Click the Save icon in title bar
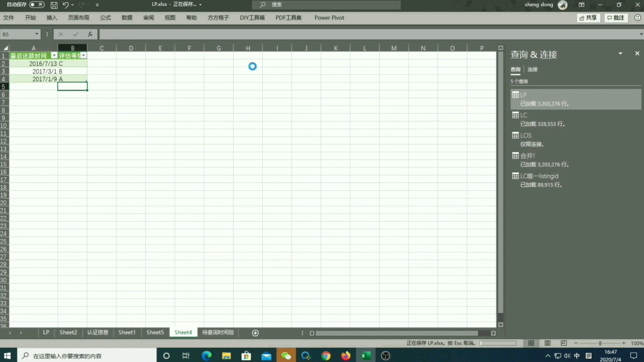The image size is (644, 362). tap(54, 5)
